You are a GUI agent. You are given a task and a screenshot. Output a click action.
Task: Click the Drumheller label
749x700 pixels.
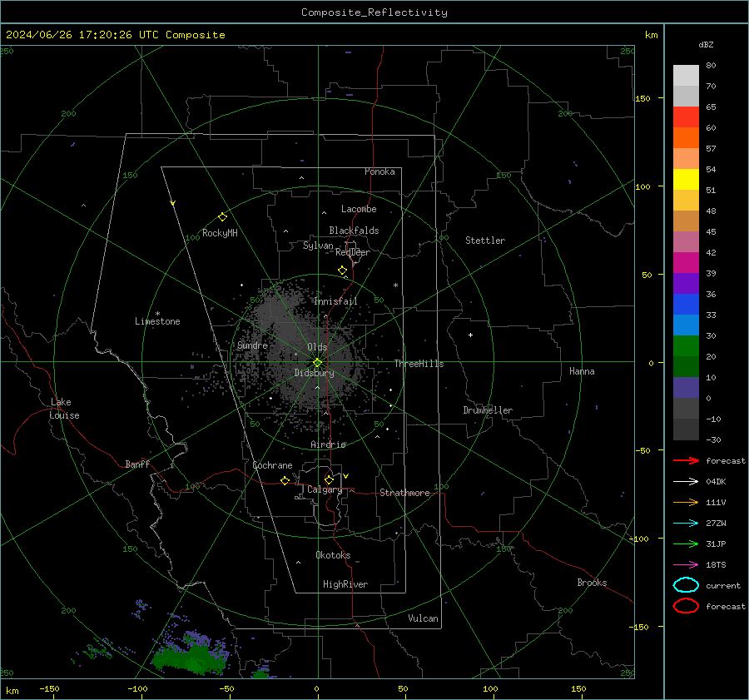click(x=488, y=410)
